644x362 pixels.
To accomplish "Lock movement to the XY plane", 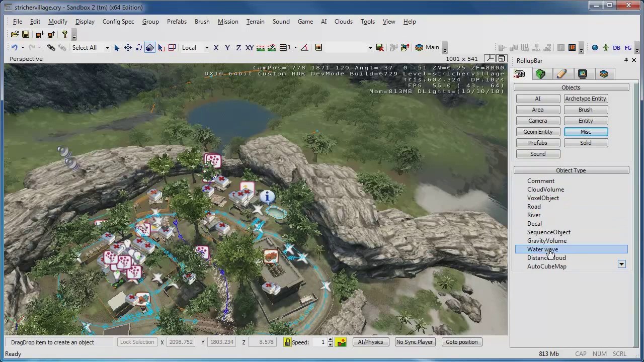I will tap(249, 48).
